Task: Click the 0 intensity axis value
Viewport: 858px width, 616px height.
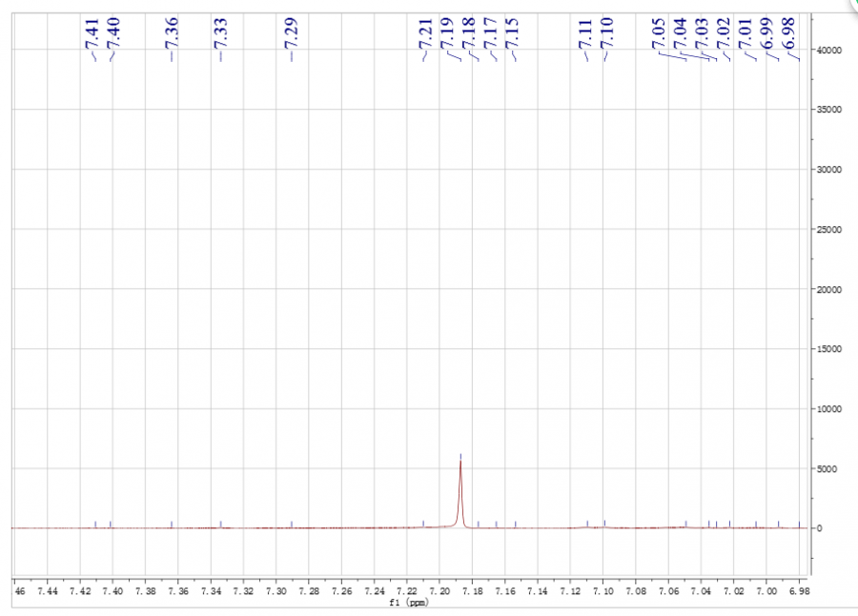Action: pos(819,528)
